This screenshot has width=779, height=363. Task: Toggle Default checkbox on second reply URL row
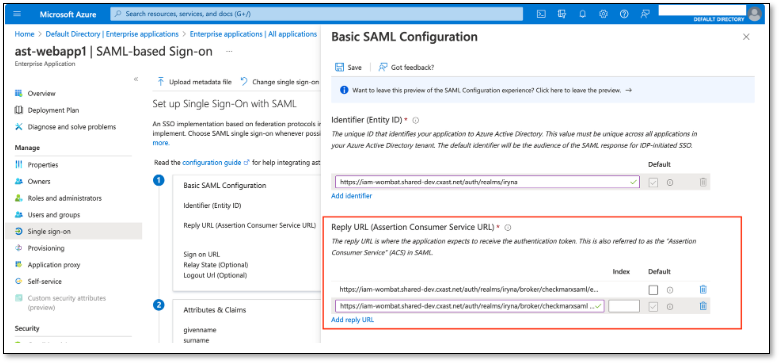click(x=653, y=306)
